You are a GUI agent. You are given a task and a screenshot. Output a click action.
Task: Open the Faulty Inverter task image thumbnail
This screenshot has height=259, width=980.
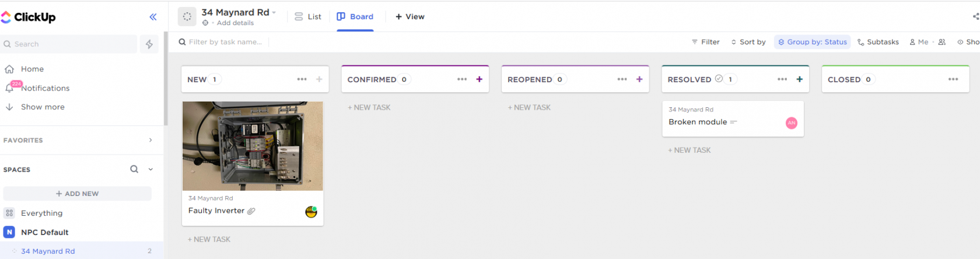click(x=253, y=146)
